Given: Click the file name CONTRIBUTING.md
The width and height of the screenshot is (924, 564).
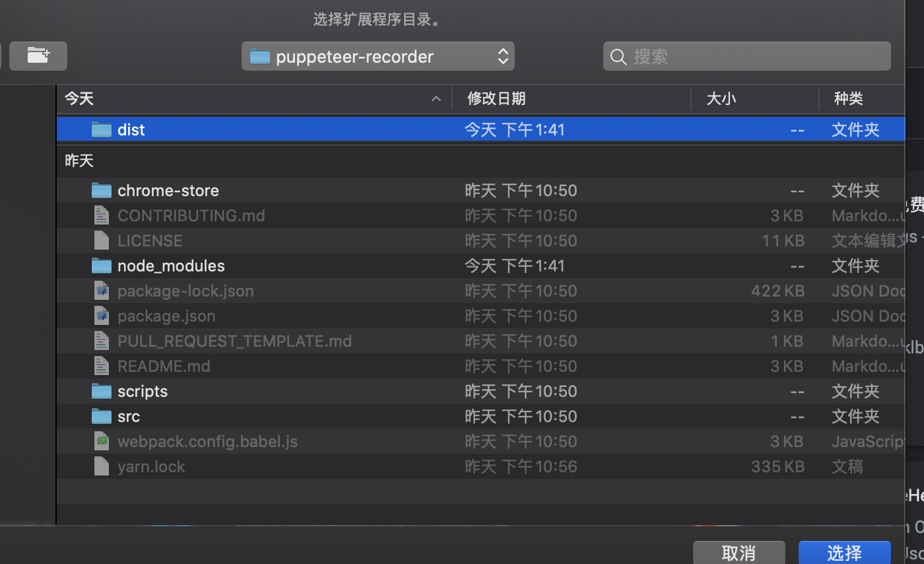Looking at the screenshot, I should point(191,215).
